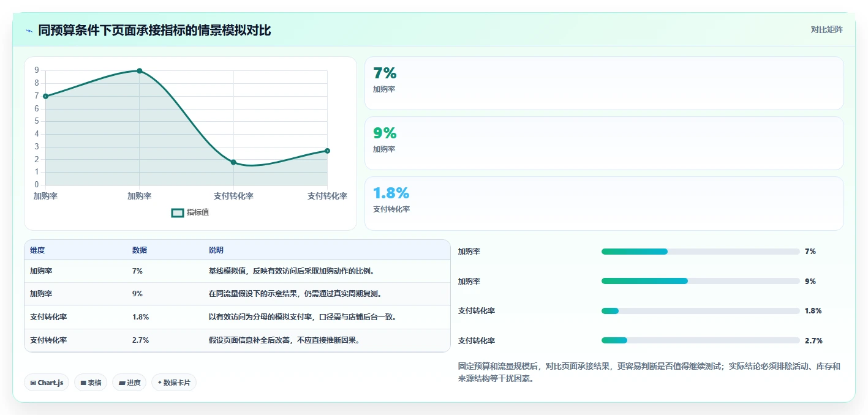The height and width of the screenshot is (415, 868).
Task: Click the 2.7% value beside the last progress bar
Action: click(x=813, y=341)
